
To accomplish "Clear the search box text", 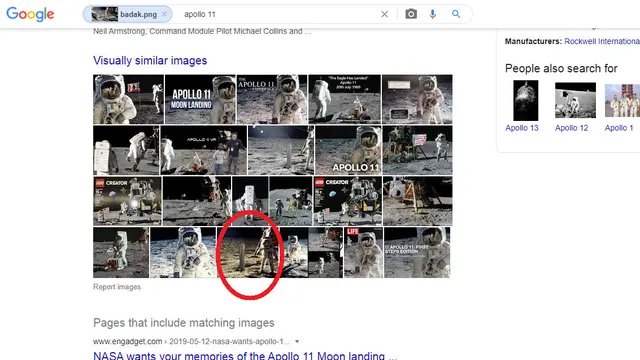I will tap(384, 14).
